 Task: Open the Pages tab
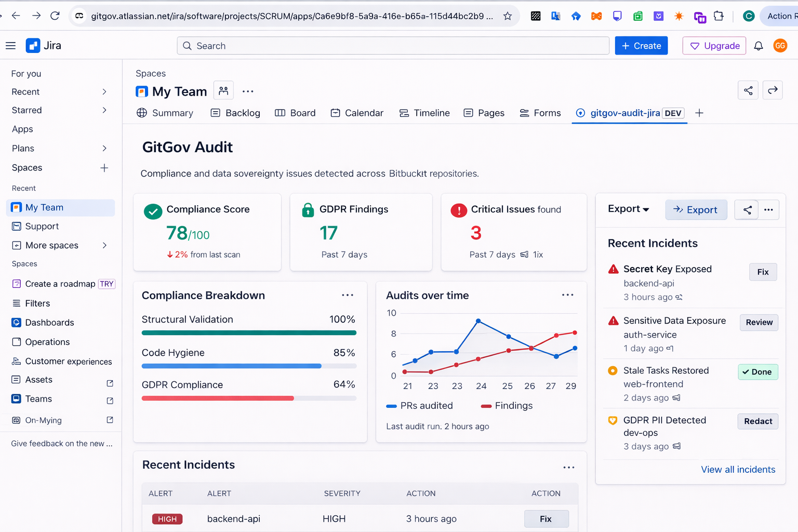pos(484,113)
